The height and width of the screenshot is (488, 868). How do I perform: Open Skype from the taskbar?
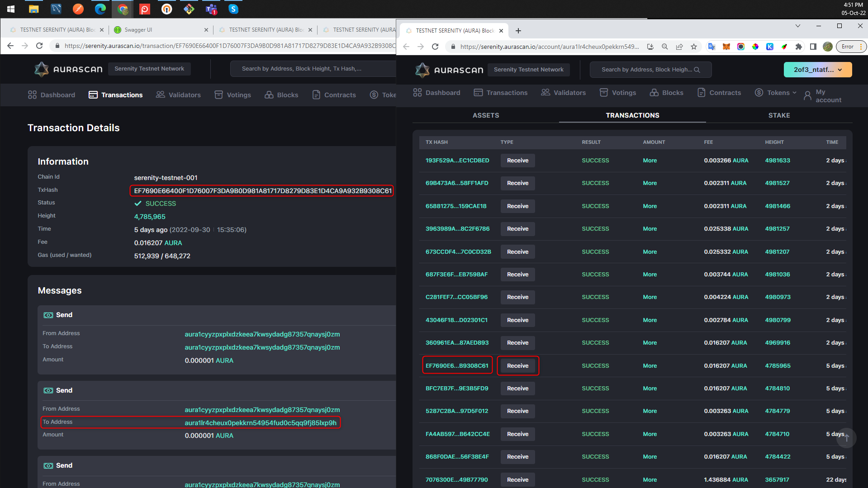(233, 9)
